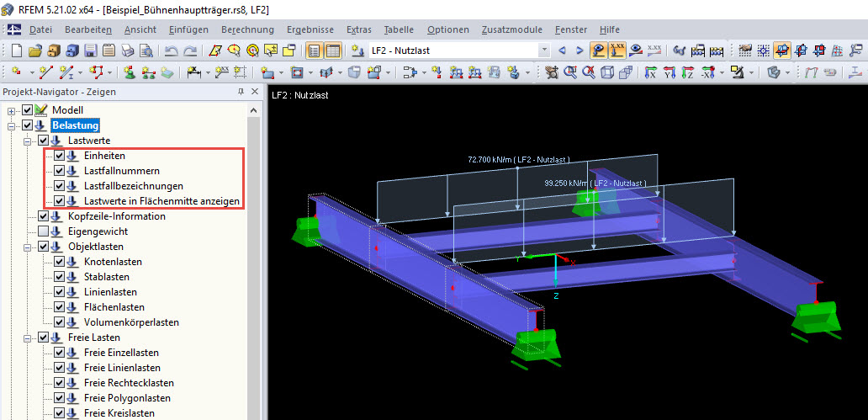This screenshot has height=420, width=868.
Task: Click the new member icon
Action: (66, 72)
